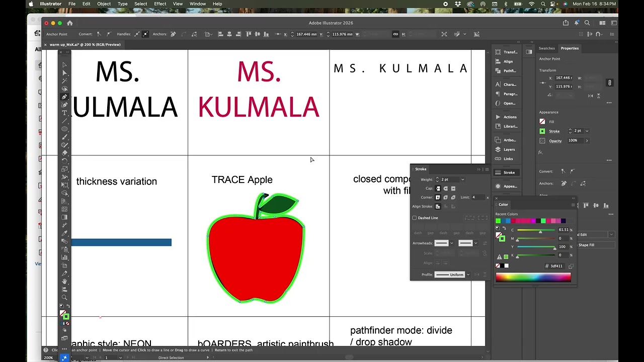Select Align Stroke to Center option

[438, 207]
